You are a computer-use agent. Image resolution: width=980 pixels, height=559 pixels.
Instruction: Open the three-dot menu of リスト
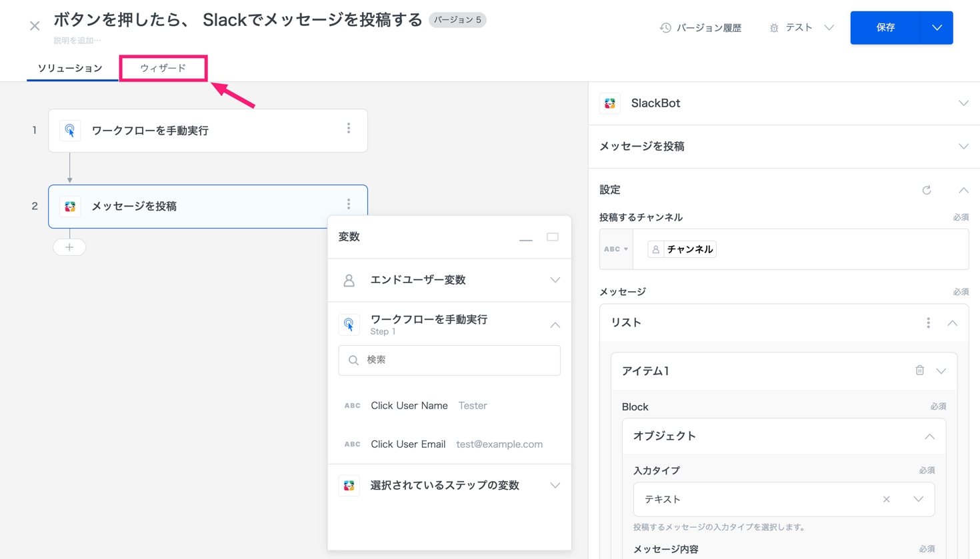(928, 323)
